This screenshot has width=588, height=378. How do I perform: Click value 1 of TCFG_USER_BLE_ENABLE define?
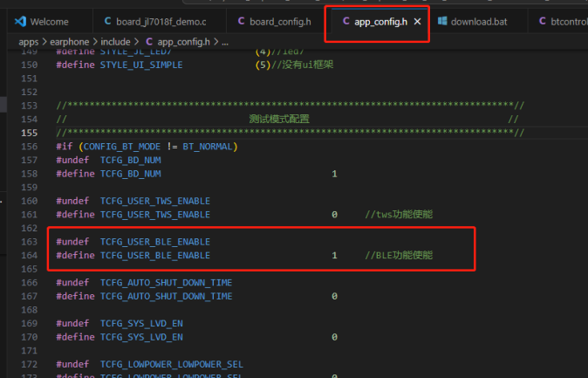tap(334, 256)
